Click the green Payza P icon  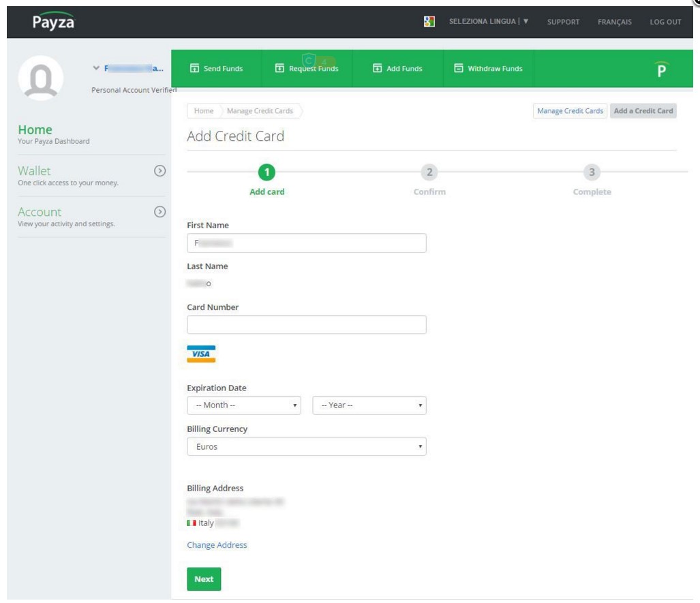(660, 69)
